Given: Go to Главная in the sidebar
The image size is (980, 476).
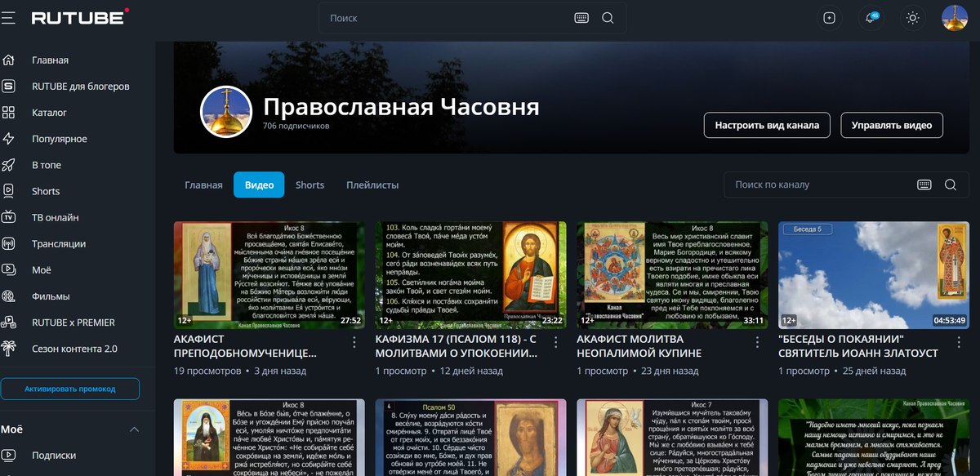Looking at the screenshot, I should 50,60.
